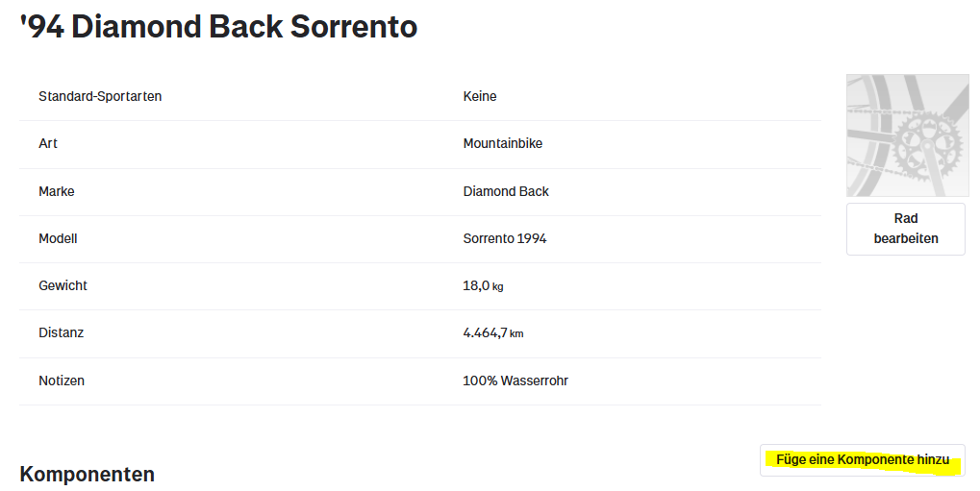Select the 4.464,7 distance value

[485, 332]
